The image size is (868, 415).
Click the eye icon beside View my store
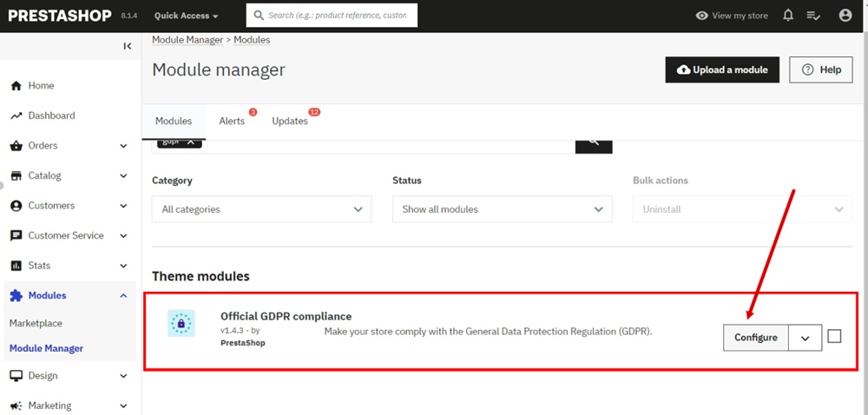click(x=702, y=16)
